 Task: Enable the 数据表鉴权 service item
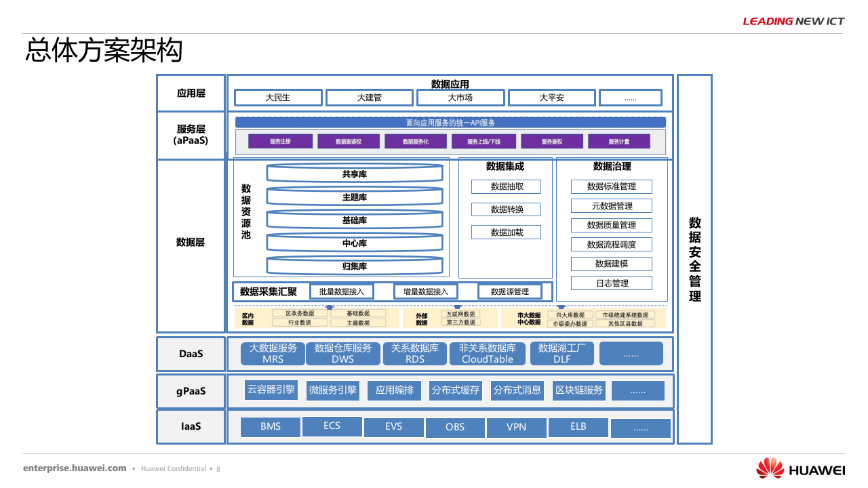click(347, 140)
